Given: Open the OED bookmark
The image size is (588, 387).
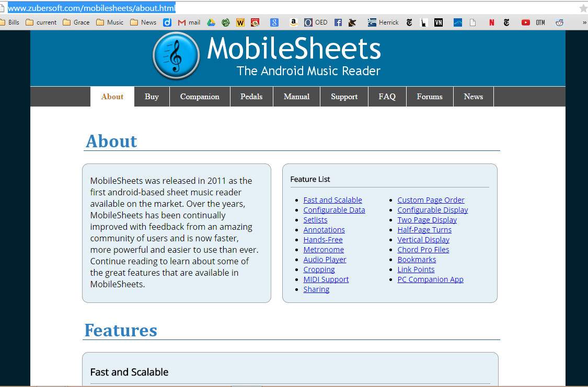Looking at the screenshot, I should click(x=316, y=22).
